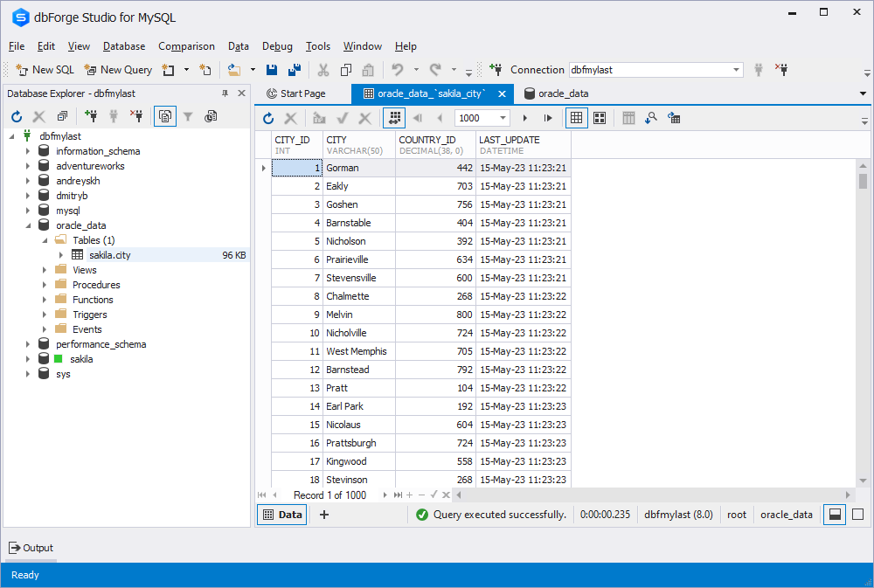874x588 pixels.
Task: Open the Comparison menu
Action: click(186, 46)
